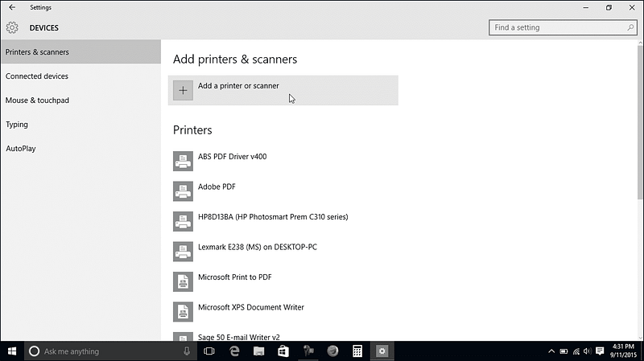Click the plus icon to add printer
The height and width of the screenshot is (361, 644).
(183, 90)
